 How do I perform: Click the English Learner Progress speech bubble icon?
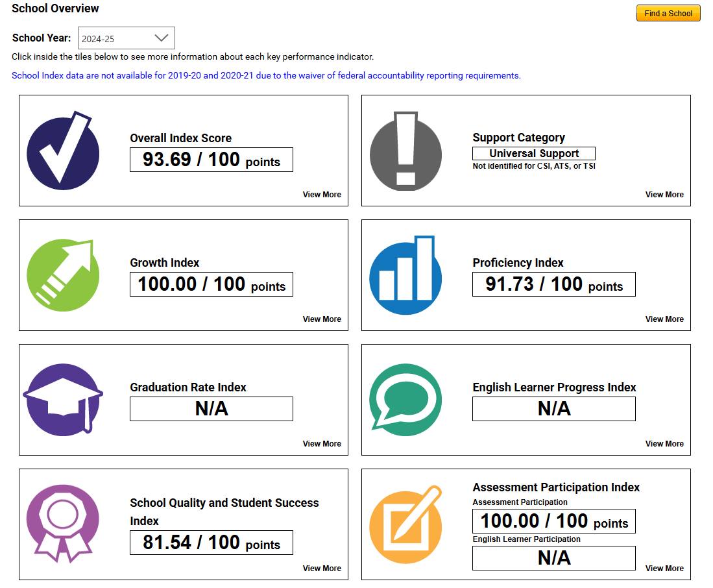[x=405, y=400]
